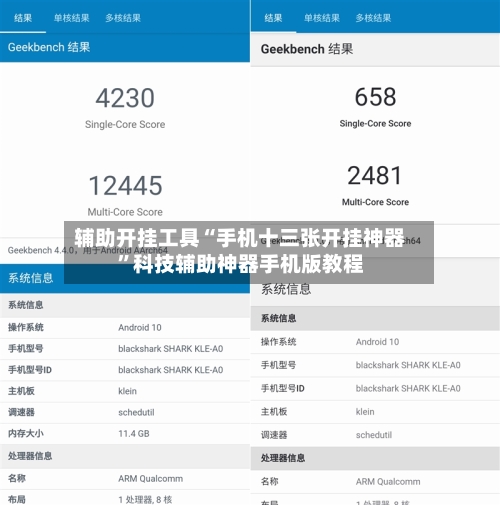Click the 2481 multi-core score

(375, 175)
